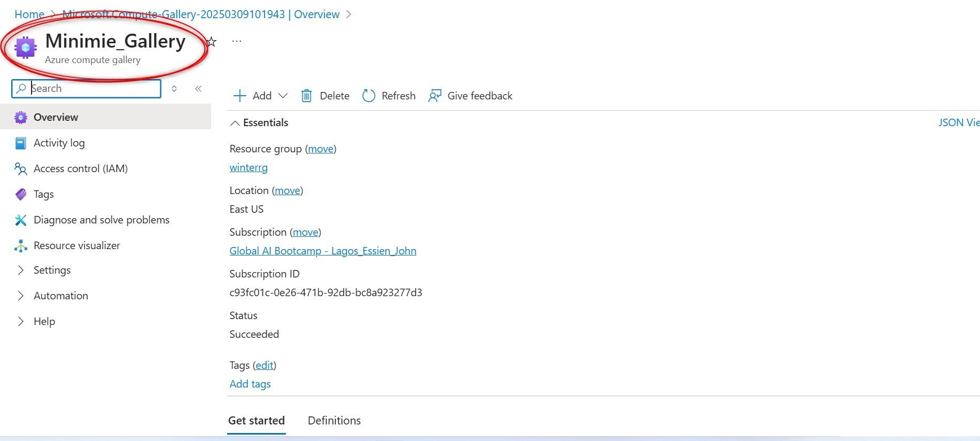The height and width of the screenshot is (441, 980).
Task: Click the Azure compute gallery subtitle
Action: (93, 60)
